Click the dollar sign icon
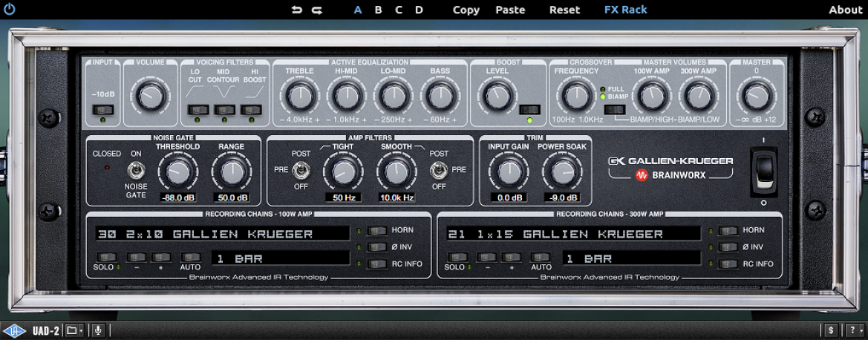868x340 pixels. tap(831, 330)
